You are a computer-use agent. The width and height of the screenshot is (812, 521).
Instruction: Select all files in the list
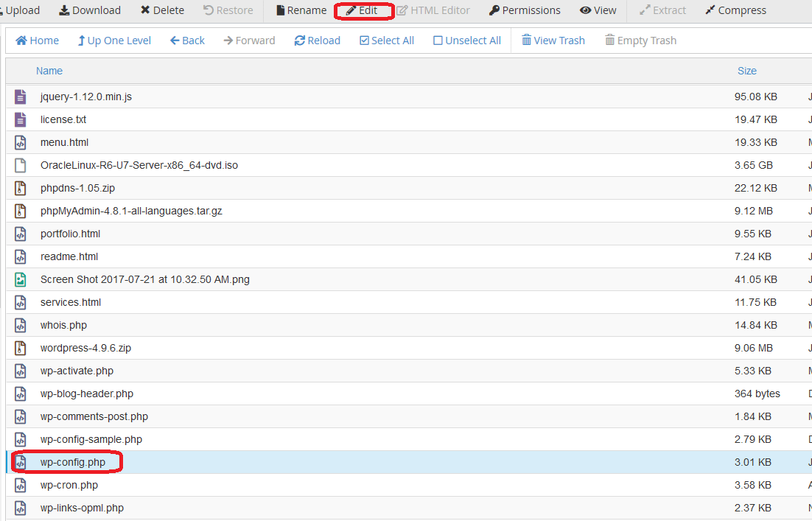[x=386, y=40]
